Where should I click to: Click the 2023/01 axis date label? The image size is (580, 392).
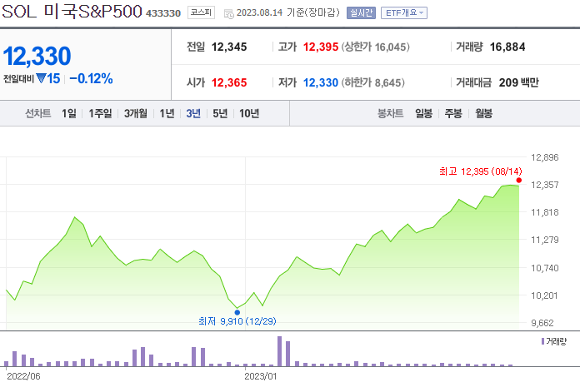(x=260, y=376)
